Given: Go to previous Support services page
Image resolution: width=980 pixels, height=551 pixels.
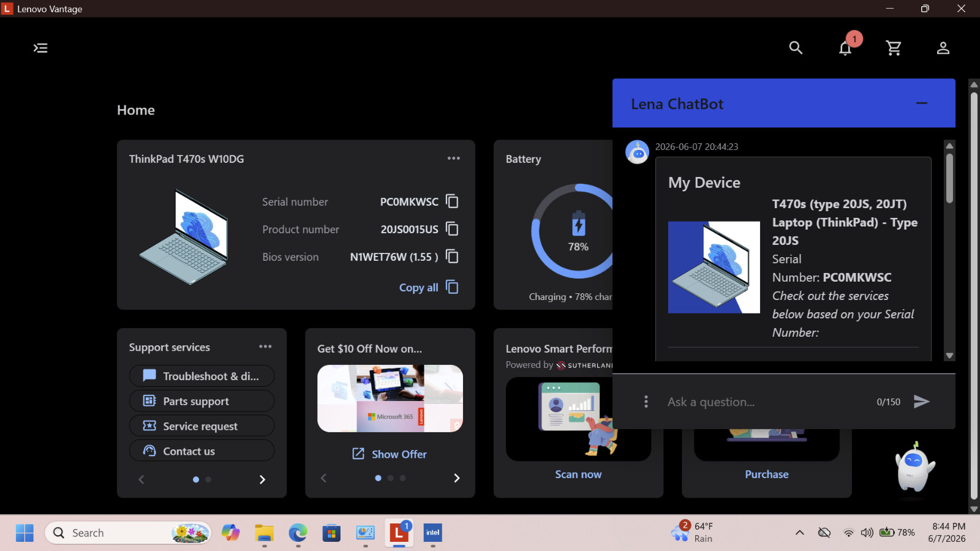Looking at the screenshot, I should pyautogui.click(x=141, y=479).
